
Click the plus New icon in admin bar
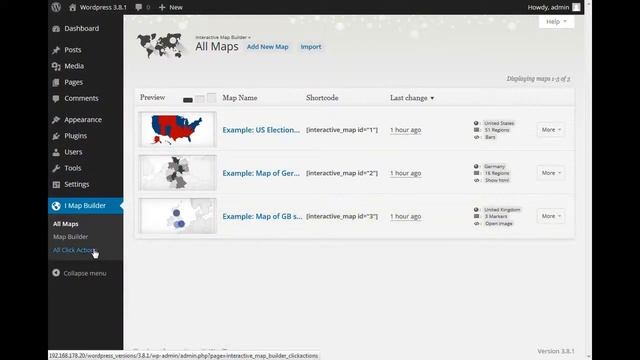pyautogui.click(x=162, y=7)
